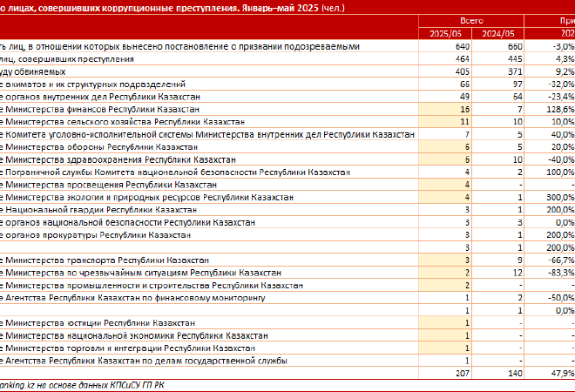
Task: Click the -50,0% value
Action: 561,298
